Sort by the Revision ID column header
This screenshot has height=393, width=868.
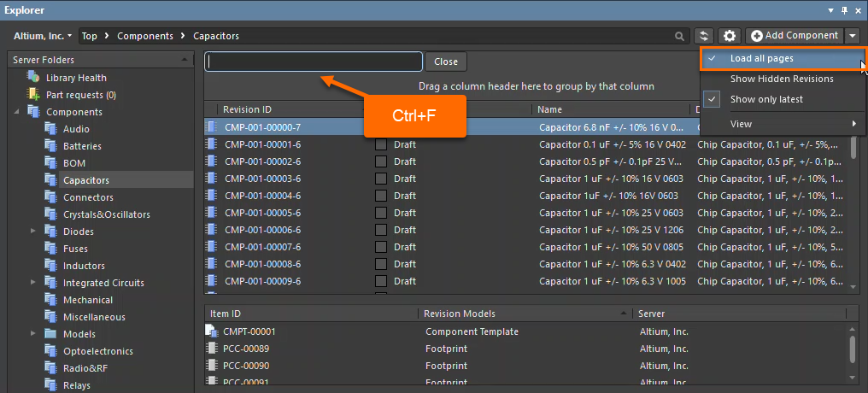pos(247,109)
